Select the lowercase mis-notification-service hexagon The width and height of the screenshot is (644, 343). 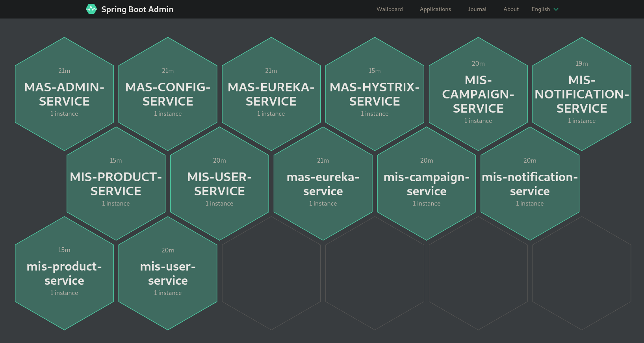pyautogui.click(x=530, y=184)
